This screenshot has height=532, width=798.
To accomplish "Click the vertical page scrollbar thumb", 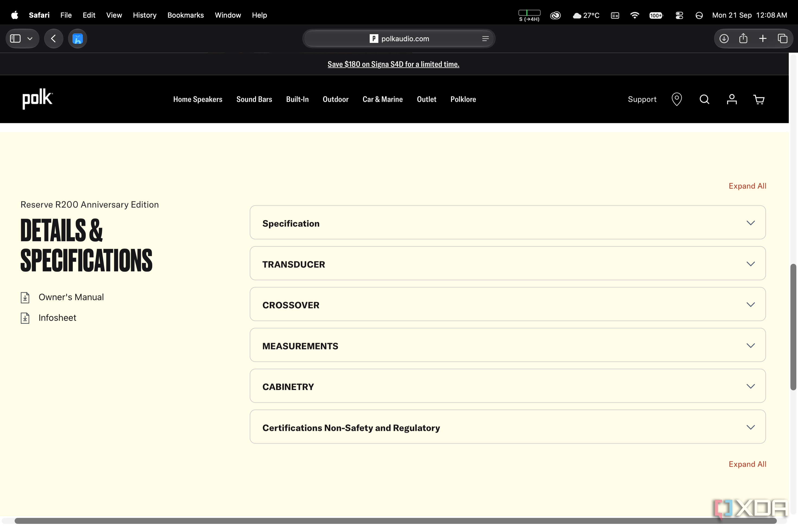I will pyautogui.click(x=793, y=327).
